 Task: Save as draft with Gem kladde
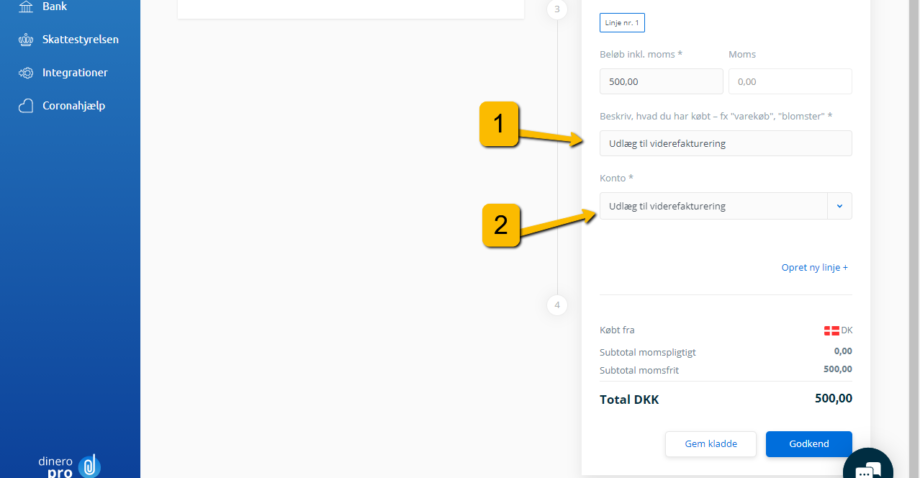711,444
